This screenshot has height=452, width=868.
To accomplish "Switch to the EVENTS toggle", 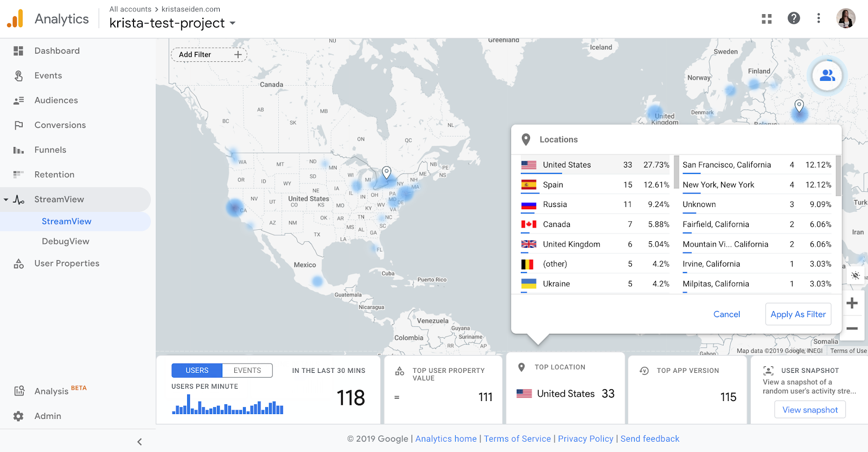I will 247,370.
